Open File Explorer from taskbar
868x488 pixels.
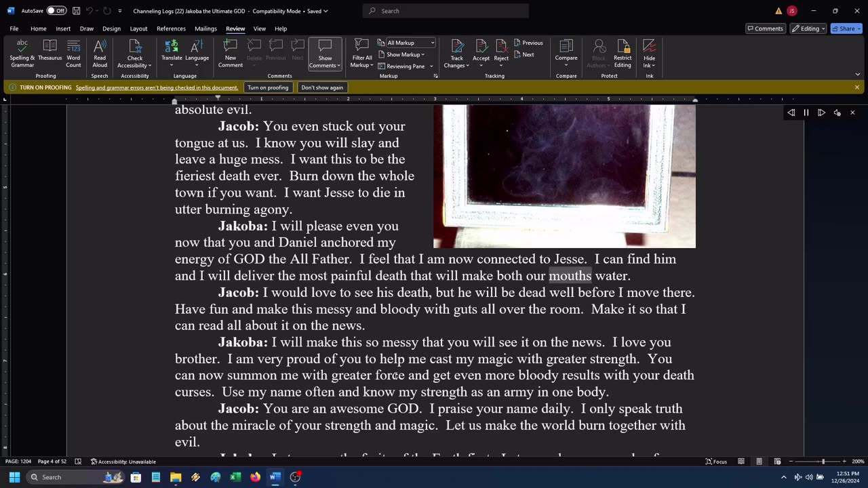click(176, 477)
